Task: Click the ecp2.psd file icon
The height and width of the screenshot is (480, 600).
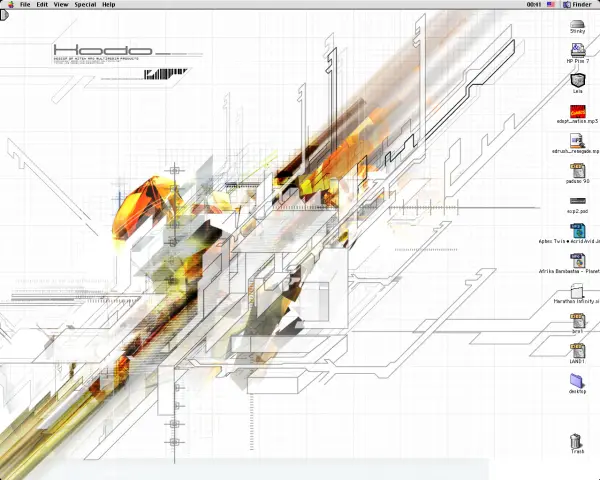Action: (x=577, y=201)
